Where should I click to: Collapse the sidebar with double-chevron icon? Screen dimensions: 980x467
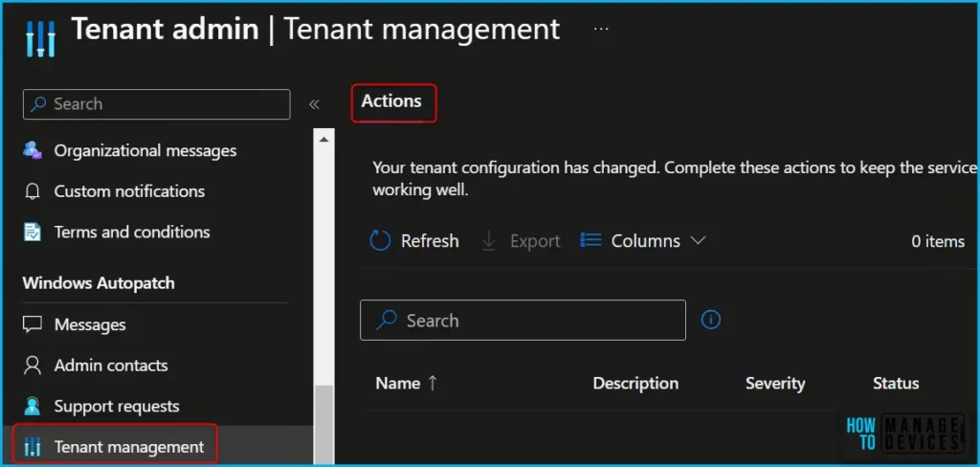tap(314, 104)
